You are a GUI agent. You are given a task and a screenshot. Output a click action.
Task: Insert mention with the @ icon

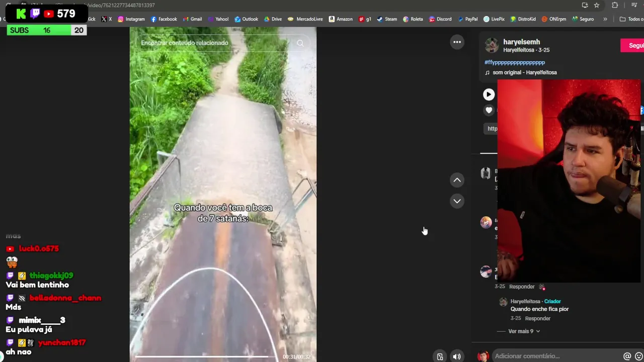coord(627,356)
